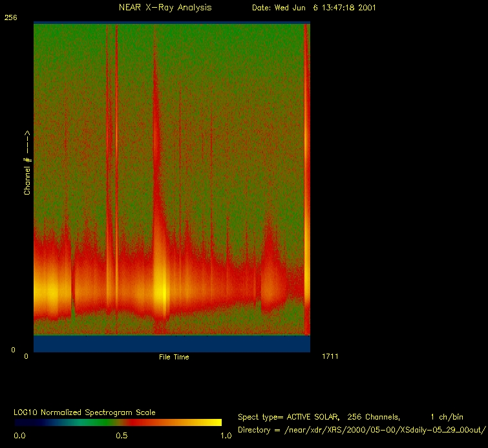Select the File Time axis label

click(174, 357)
